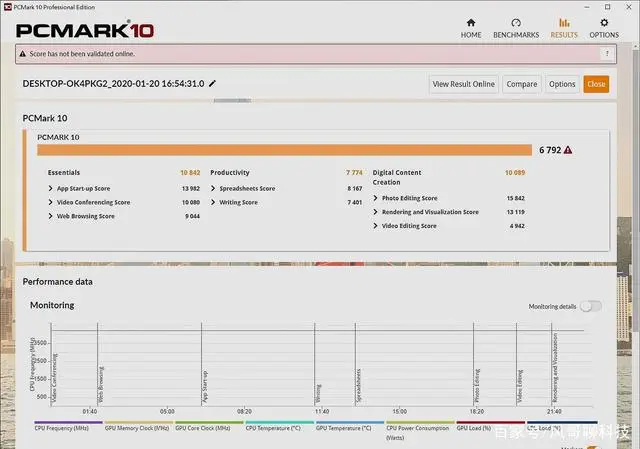
Task: Click the Writing marker in chart
Action: [x=318, y=393]
